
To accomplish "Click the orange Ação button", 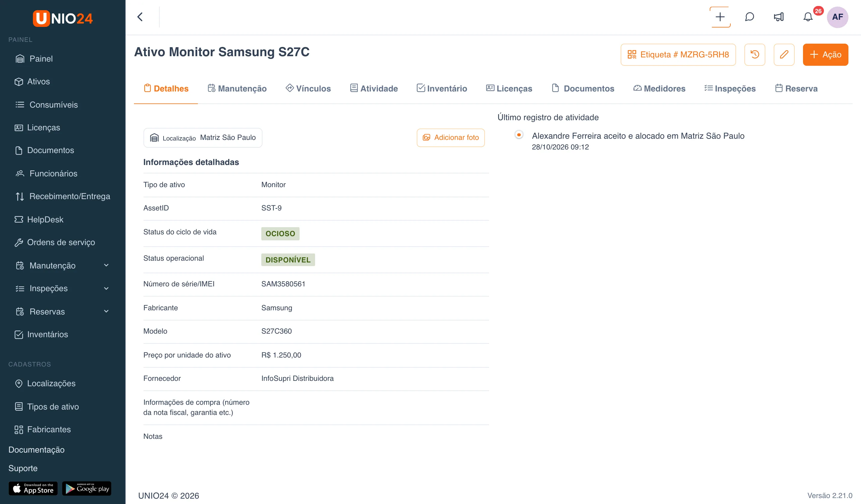I will tap(825, 54).
